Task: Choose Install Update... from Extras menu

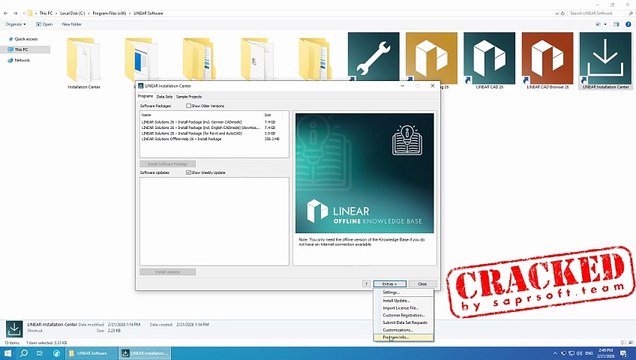Action: 404,301
